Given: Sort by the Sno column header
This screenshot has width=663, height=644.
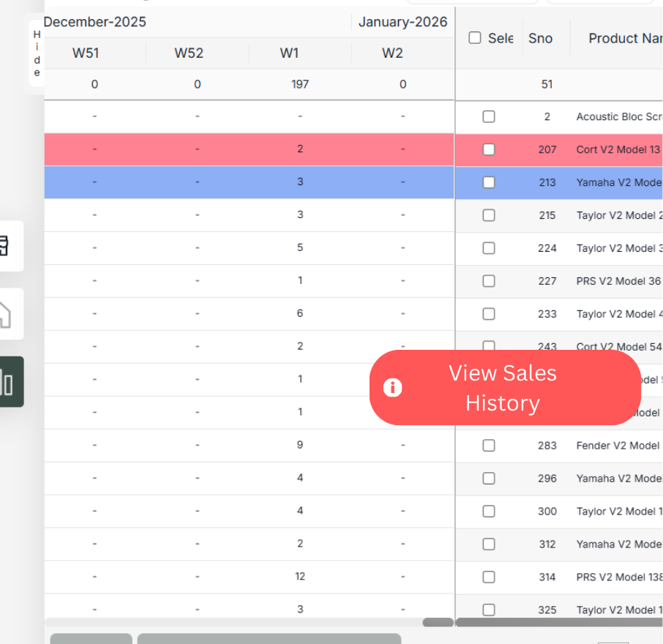Looking at the screenshot, I should pyautogui.click(x=540, y=38).
